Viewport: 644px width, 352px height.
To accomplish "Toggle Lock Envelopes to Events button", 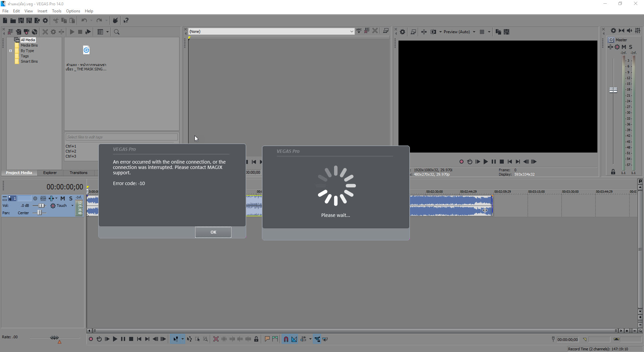I will pos(317,339).
